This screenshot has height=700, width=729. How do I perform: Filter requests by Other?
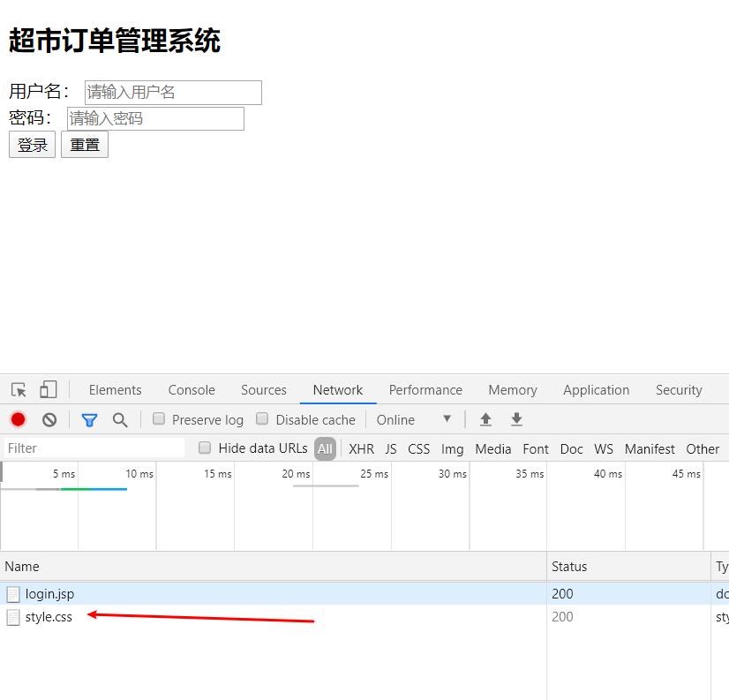(x=703, y=448)
